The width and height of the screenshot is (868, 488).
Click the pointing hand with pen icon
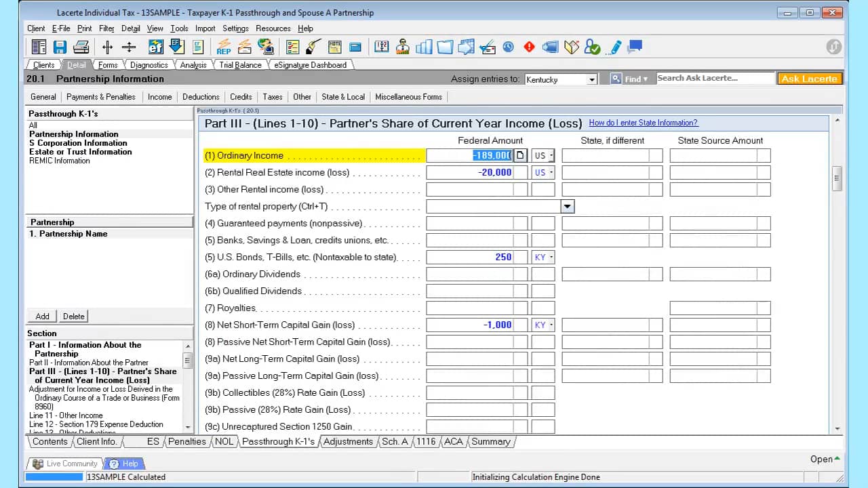click(x=313, y=47)
